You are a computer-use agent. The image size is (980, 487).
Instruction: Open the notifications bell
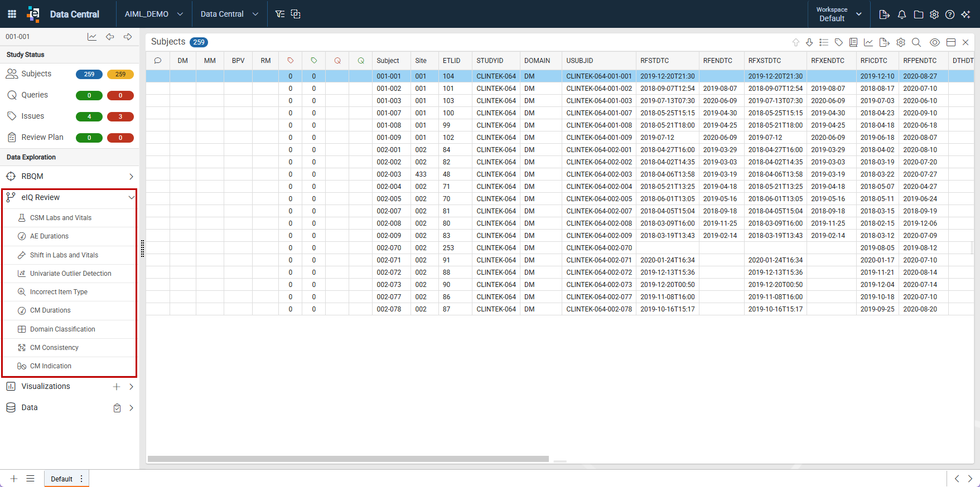tap(902, 14)
